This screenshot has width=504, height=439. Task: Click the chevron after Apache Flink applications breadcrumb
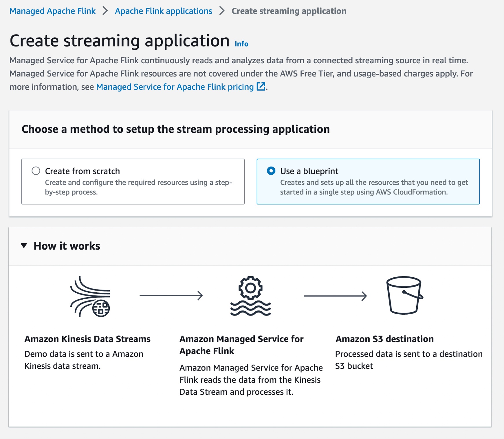pos(222,11)
